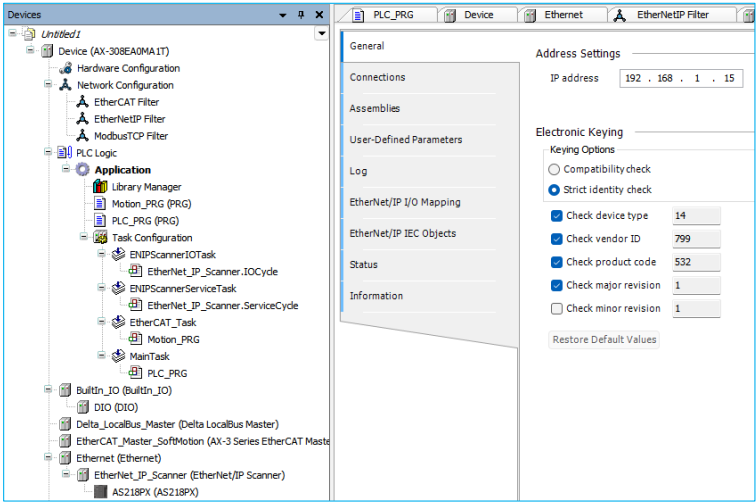This screenshot has width=756, height=503.
Task: Click the Motion_PRG (PRG) document icon
Action: click(100, 204)
